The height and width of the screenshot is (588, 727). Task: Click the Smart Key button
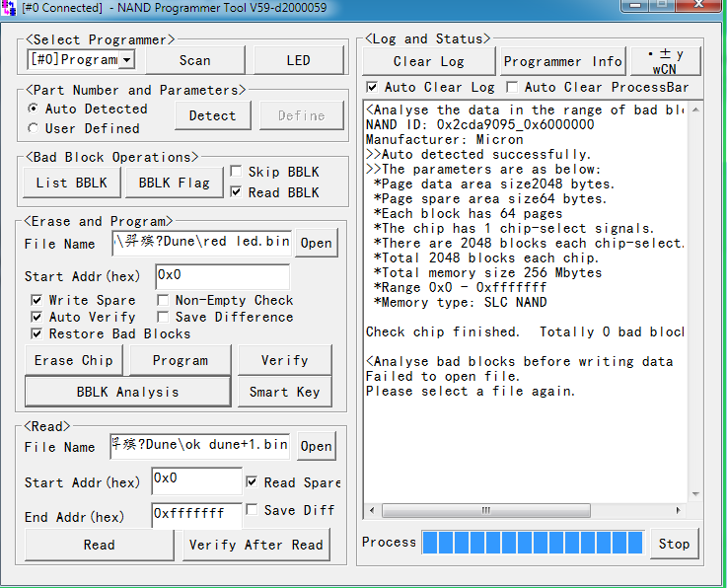284,392
